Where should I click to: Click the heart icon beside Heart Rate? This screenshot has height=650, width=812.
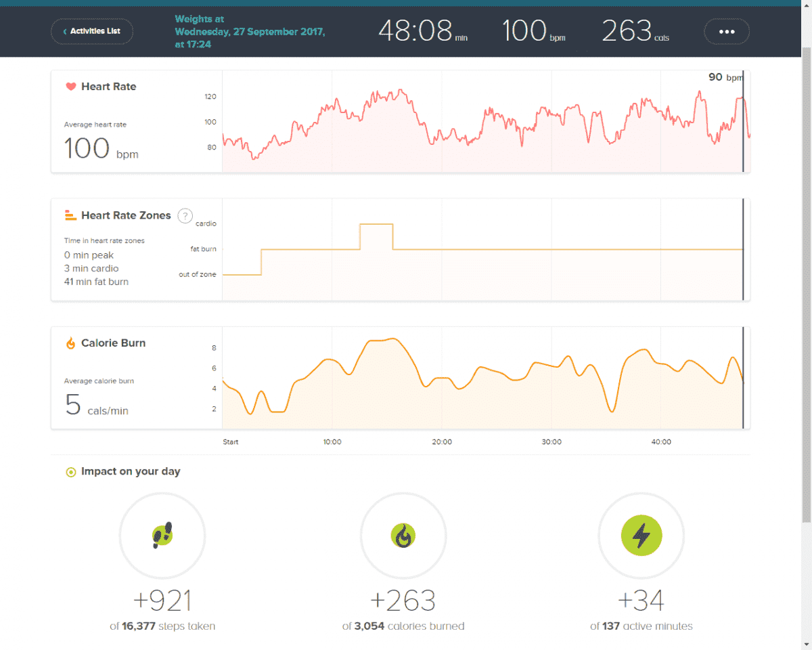click(x=70, y=87)
